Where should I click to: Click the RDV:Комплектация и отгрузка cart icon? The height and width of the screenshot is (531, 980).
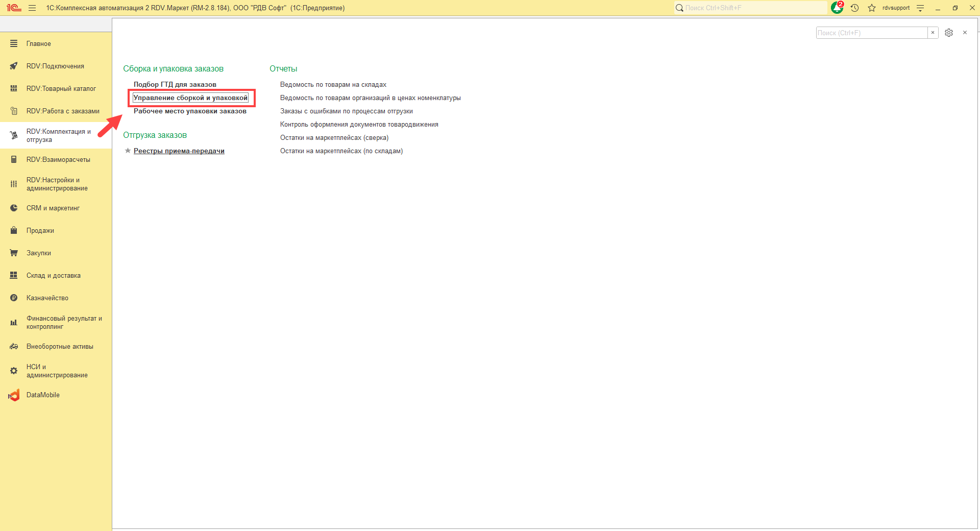[x=14, y=136]
